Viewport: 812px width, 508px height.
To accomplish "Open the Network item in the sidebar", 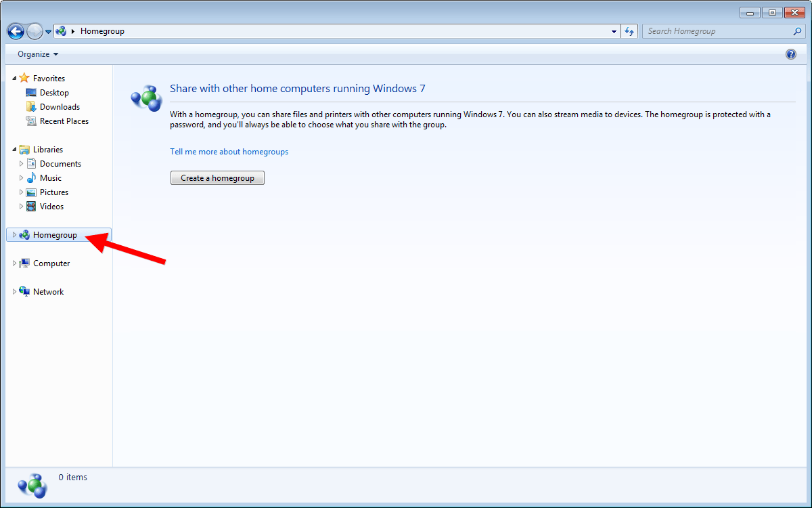I will (47, 291).
